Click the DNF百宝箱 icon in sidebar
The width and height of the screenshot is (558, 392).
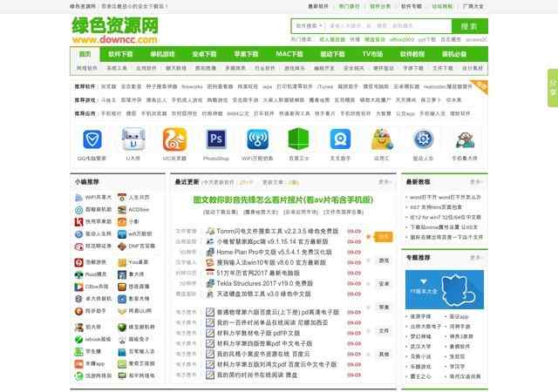coord(122,247)
